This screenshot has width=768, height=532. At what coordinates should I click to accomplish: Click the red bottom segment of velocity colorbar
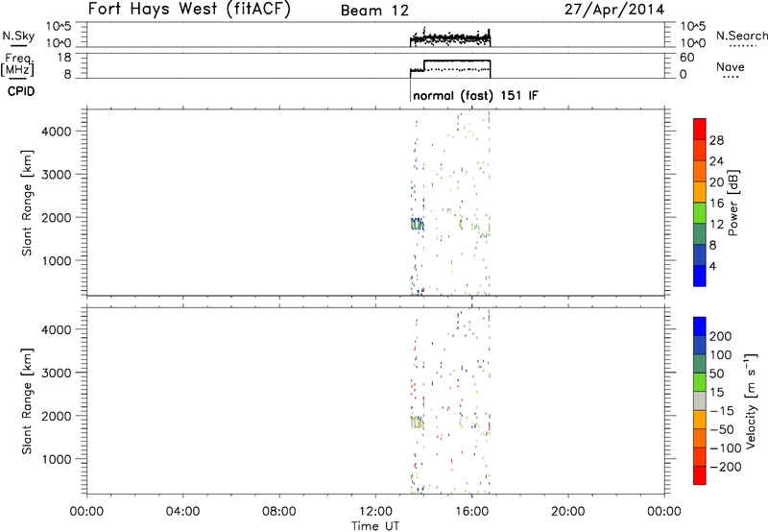[700, 475]
